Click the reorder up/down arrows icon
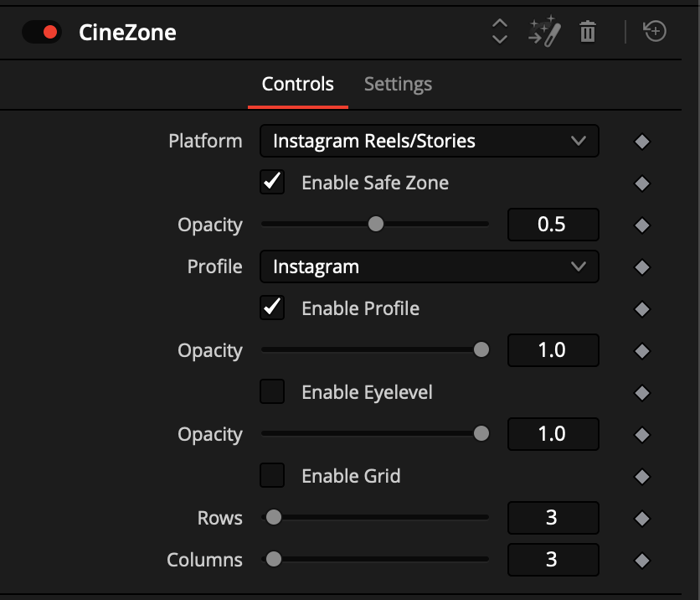Image resolution: width=700 pixels, height=600 pixels. tap(500, 31)
